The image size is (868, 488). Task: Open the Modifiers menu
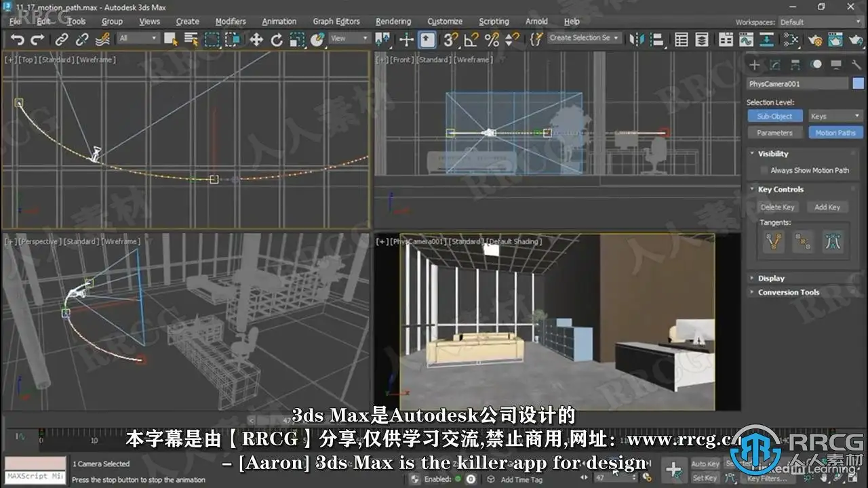coord(231,22)
